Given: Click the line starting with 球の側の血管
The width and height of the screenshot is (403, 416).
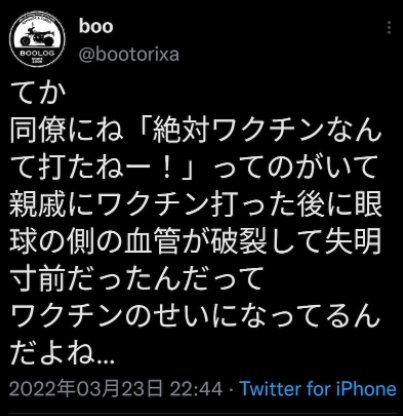Looking at the screenshot, I should [196, 241].
